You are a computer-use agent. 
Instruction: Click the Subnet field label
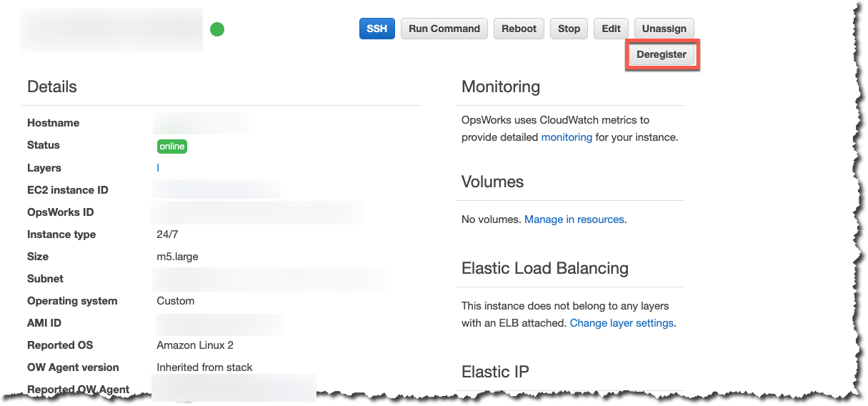click(45, 279)
